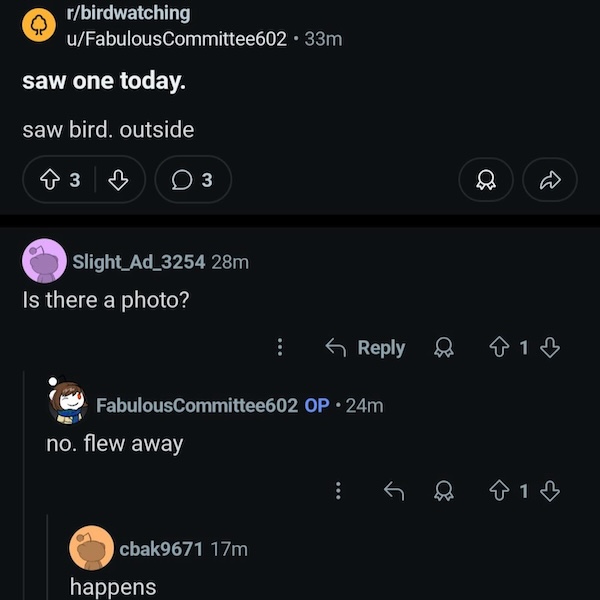
Task: Give an award to the post
Action: pos(485,180)
